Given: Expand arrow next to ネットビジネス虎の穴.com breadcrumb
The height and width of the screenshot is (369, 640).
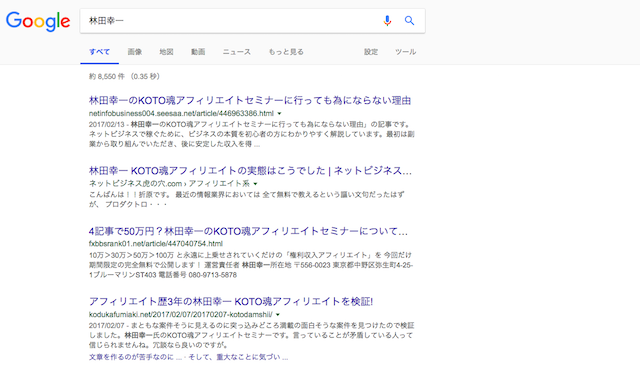Looking at the screenshot, I should (256, 184).
